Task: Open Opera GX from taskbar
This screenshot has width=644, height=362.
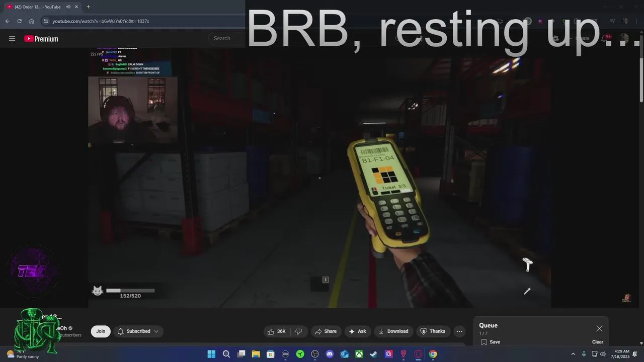Action: 418,354
